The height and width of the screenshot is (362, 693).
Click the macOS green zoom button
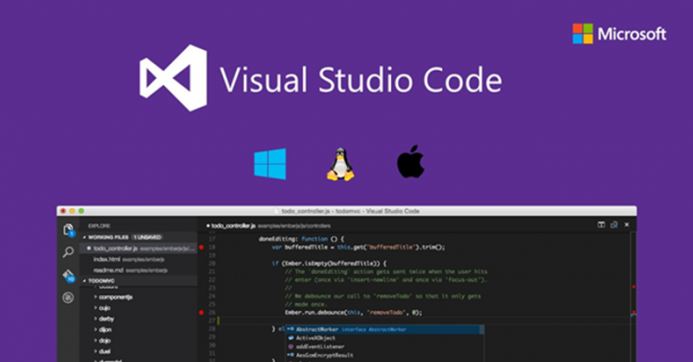pos(81,211)
